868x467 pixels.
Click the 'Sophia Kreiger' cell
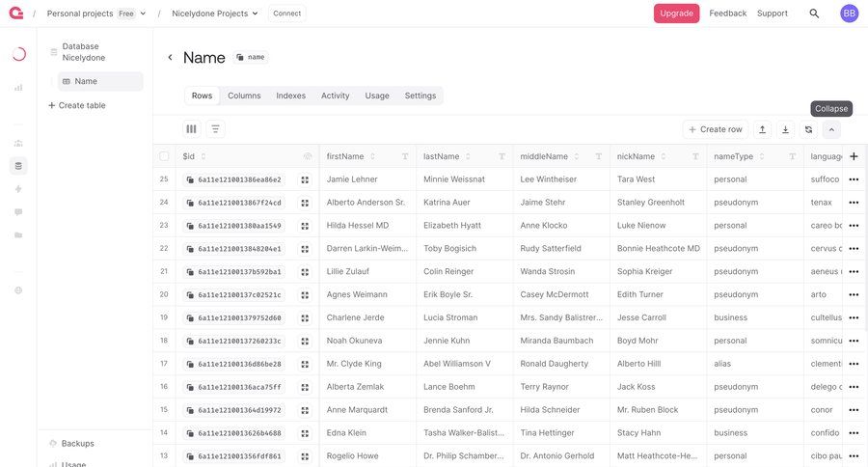[x=658, y=271]
